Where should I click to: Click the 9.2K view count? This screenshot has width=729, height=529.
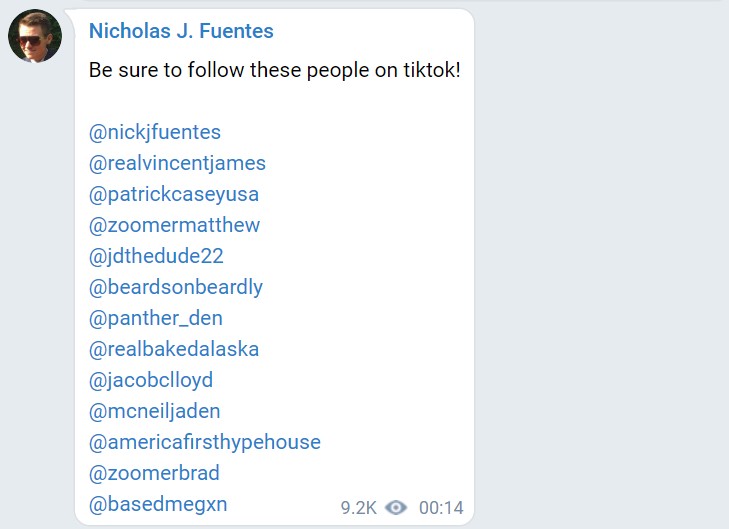click(x=358, y=508)
